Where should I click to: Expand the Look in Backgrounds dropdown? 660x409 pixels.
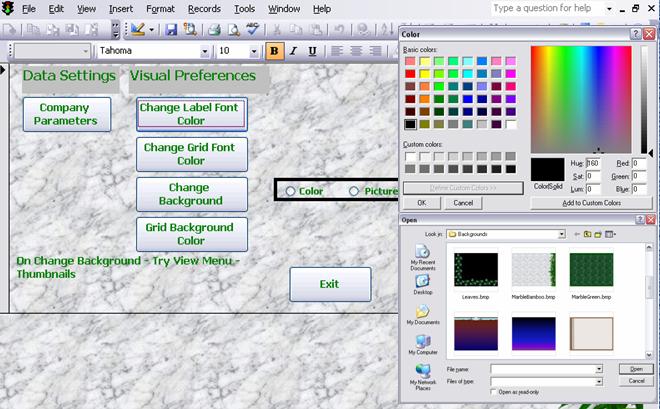pos(560,234)
